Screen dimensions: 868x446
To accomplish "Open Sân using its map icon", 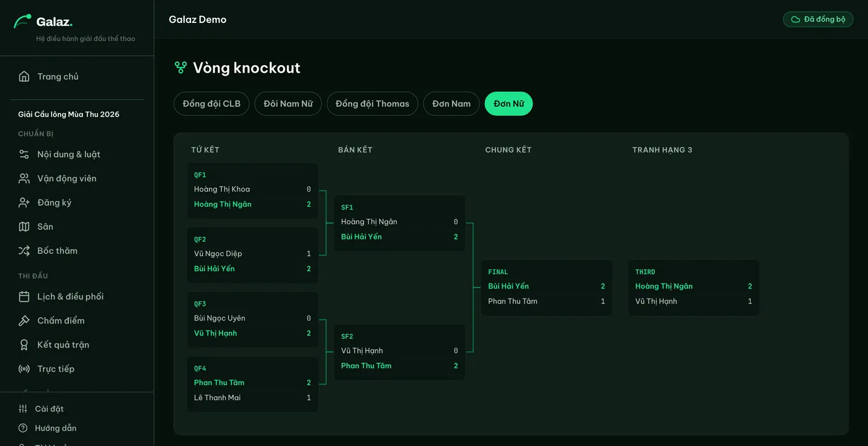I will point(24,226).
